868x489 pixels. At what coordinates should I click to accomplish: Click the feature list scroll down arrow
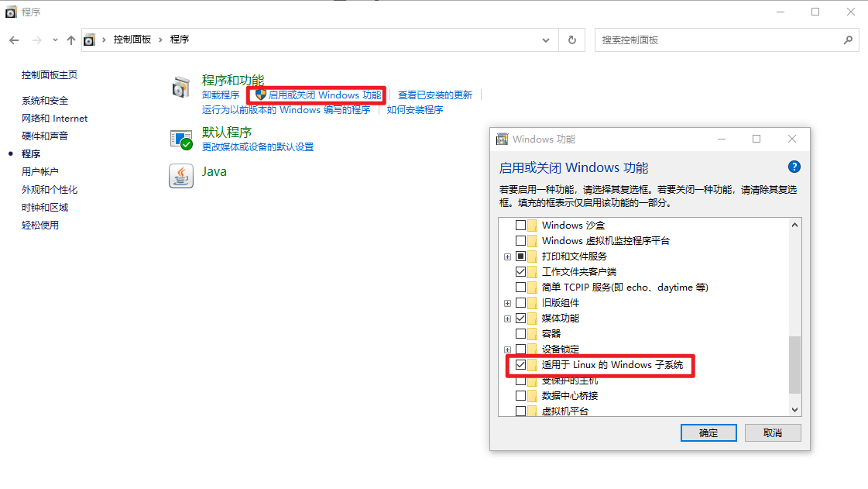pyautogui.click(x=795, y=410)
